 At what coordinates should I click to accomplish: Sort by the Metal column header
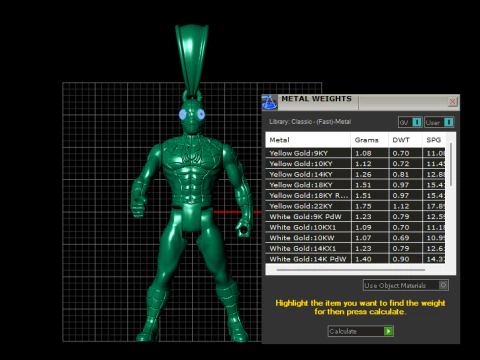(308, 140)
